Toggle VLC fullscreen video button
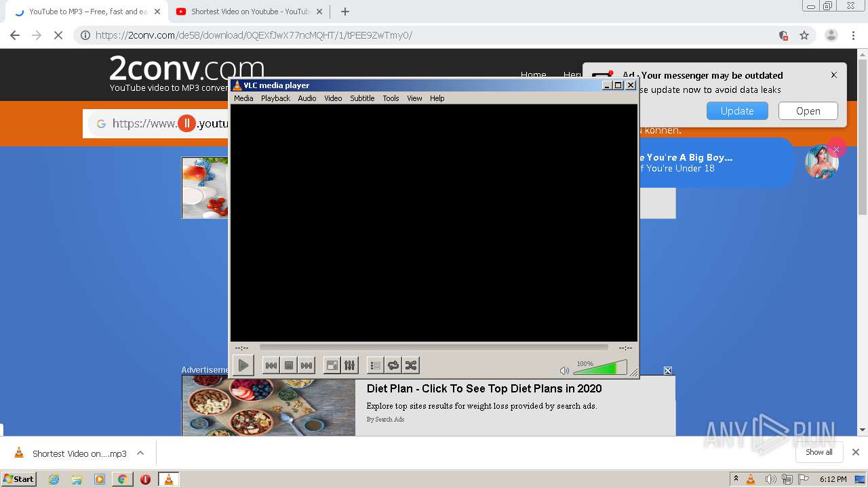This screenshot has height=488, width=868. (x=332, y=365)
